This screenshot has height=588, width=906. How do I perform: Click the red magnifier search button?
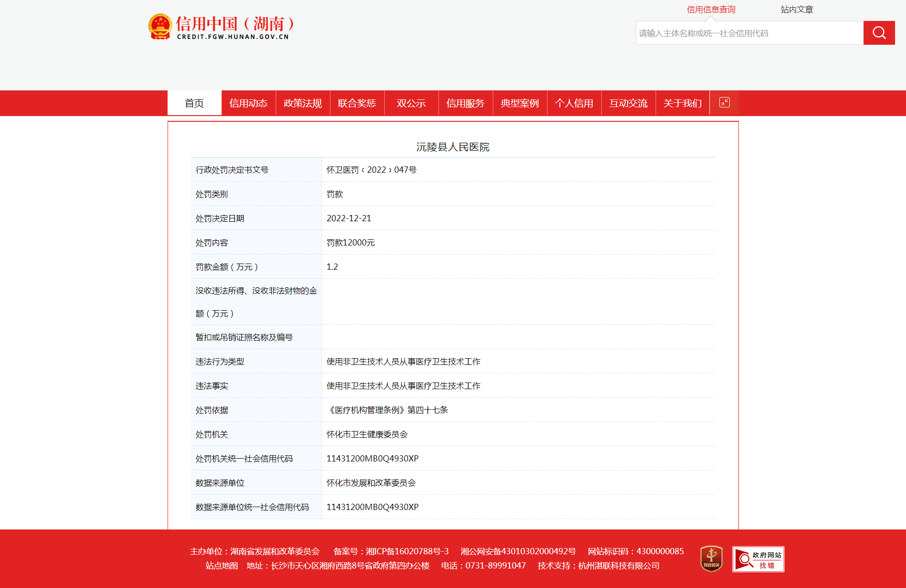click(879, 33)
